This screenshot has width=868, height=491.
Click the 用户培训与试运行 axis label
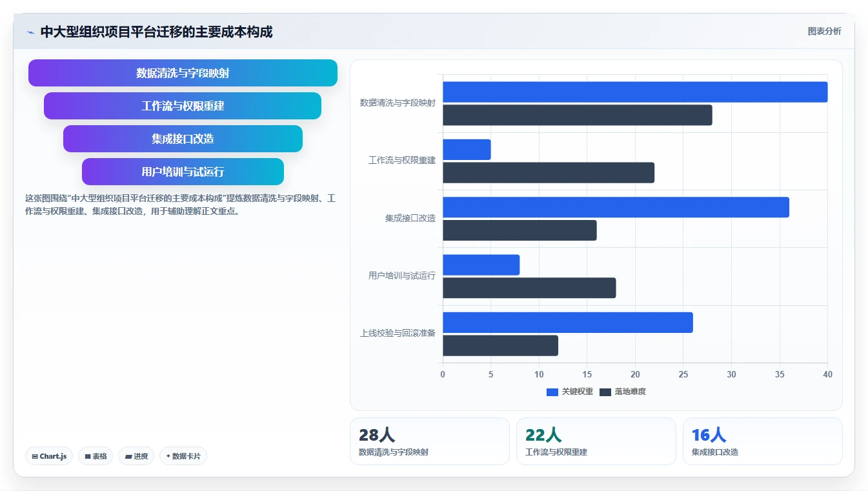tap(402, 276)
